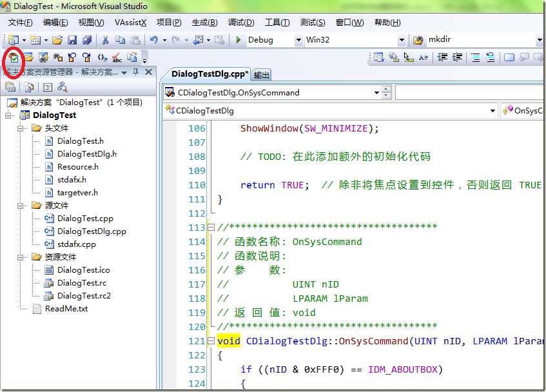Open the 调试(D) menu

coord(241,23)
